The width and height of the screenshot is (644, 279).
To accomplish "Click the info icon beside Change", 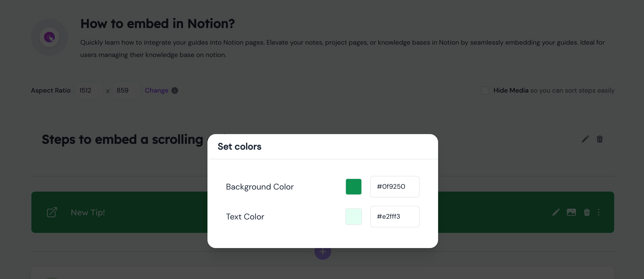I will (175, 91).
